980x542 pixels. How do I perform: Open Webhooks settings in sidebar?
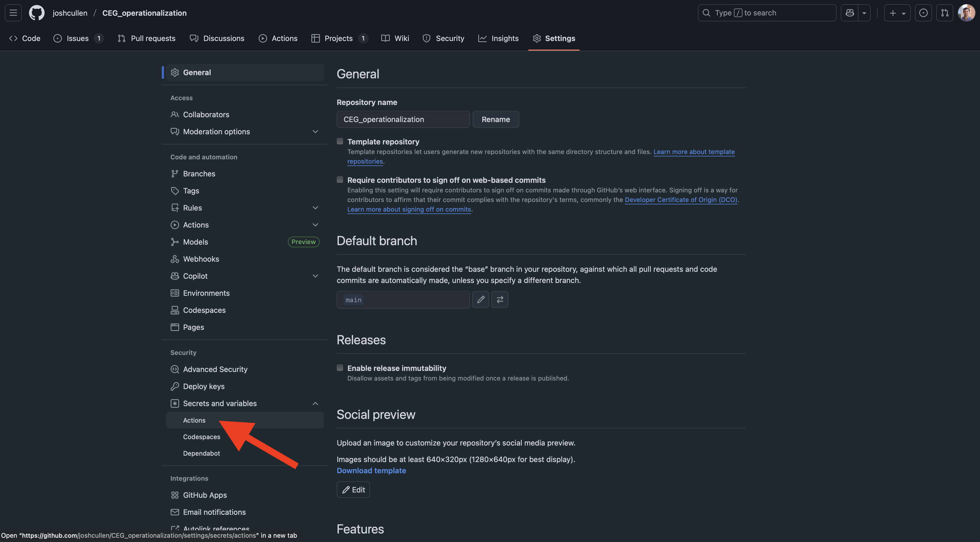[201, 259]
